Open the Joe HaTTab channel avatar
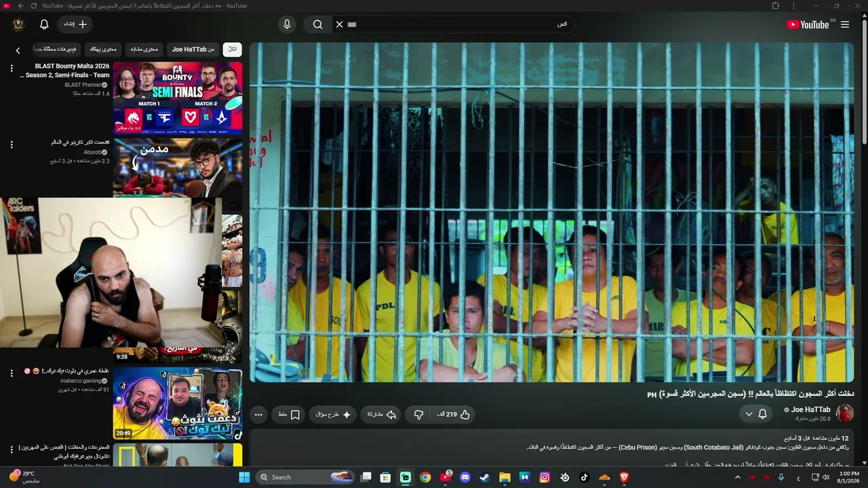This screenshot has width=868, height=488. [x=845, y=413]
